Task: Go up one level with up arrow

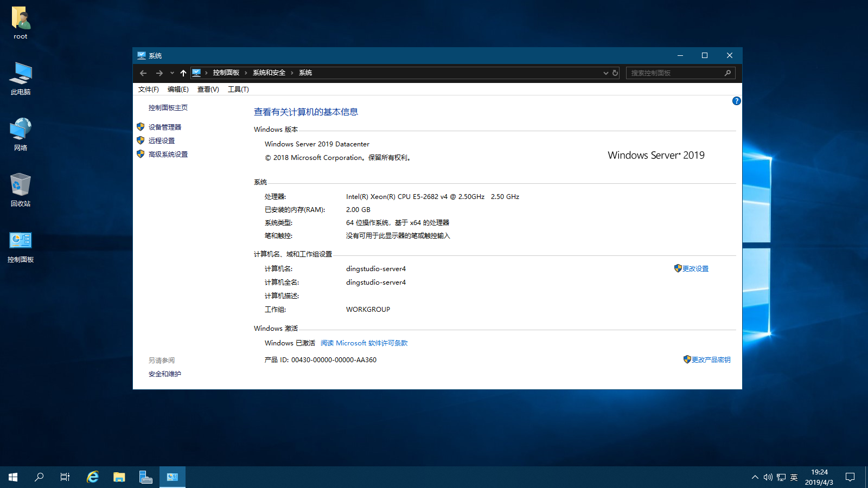Action: click(183, 73)
